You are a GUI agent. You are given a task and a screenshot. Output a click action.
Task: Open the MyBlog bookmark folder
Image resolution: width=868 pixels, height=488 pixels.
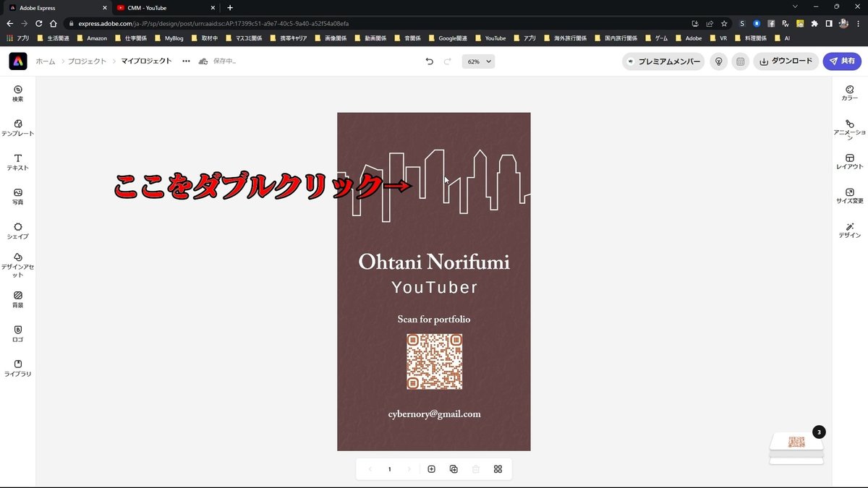click(x=169, y=38)
